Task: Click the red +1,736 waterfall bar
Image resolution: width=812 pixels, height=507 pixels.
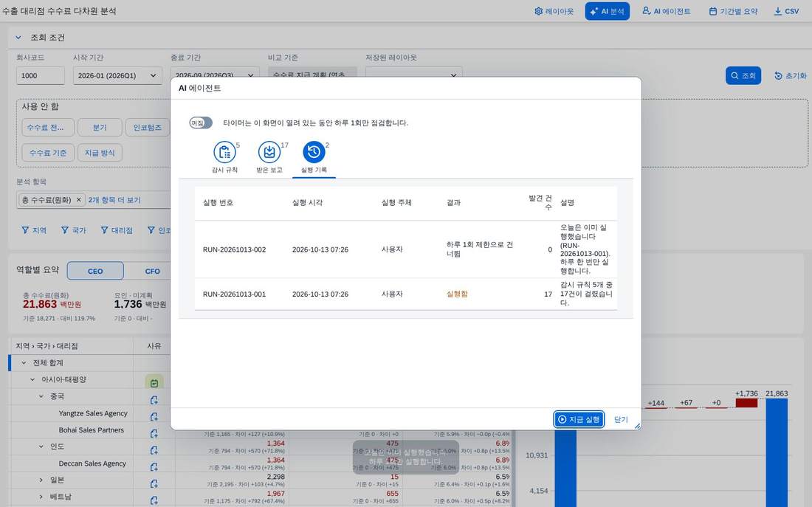Action: click(746, 402)
